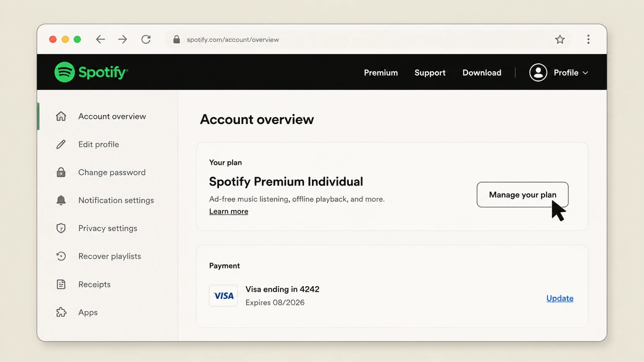Click the browser forward arrow
The width and height of the screenshot is (644, 362).
click(x=122, y=39)
